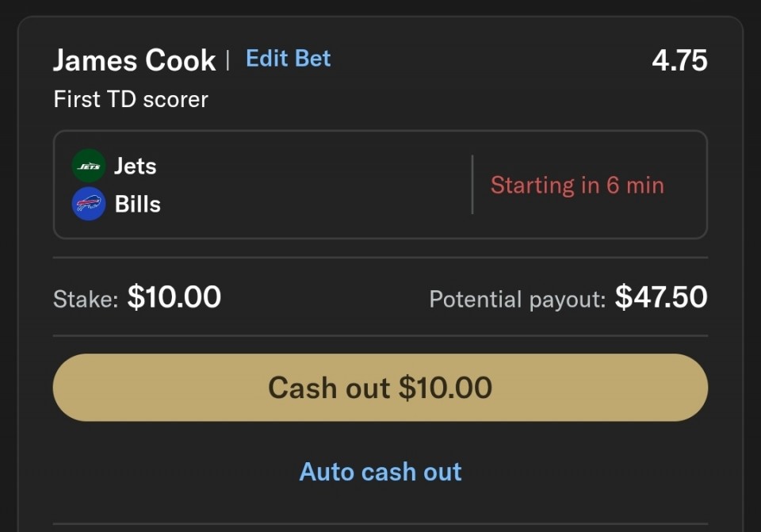Click the Potential payout label
Screen dimensions: 761x532
tap(517, 299)
